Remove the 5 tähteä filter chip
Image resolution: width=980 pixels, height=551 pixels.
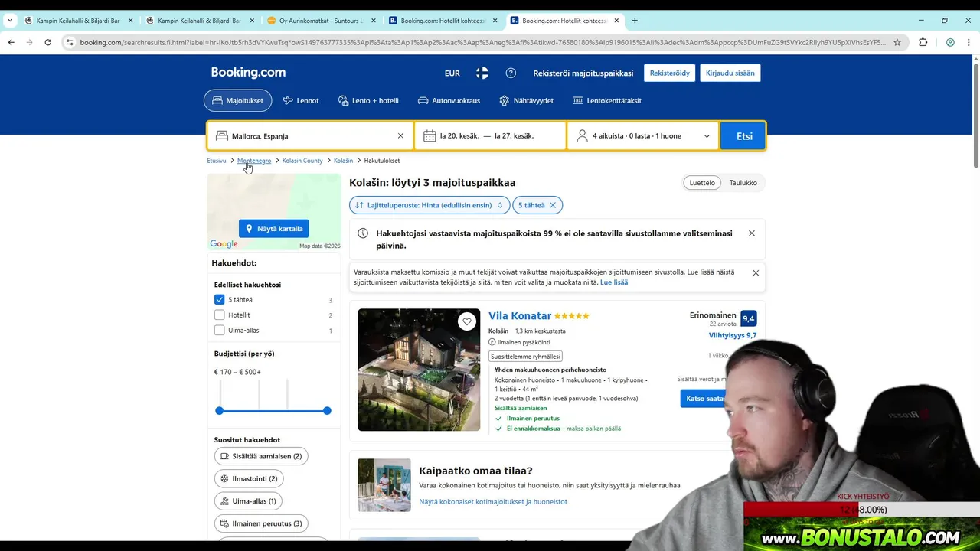(553, 205)
